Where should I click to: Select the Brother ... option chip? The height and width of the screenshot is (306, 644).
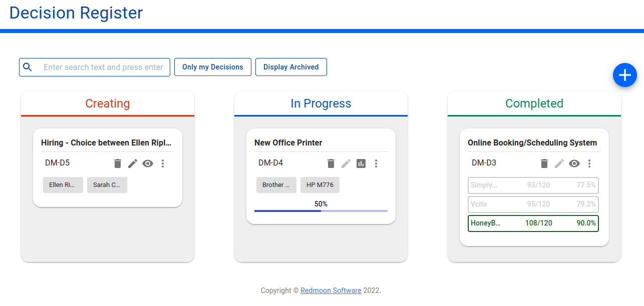(x=276, y=185)
